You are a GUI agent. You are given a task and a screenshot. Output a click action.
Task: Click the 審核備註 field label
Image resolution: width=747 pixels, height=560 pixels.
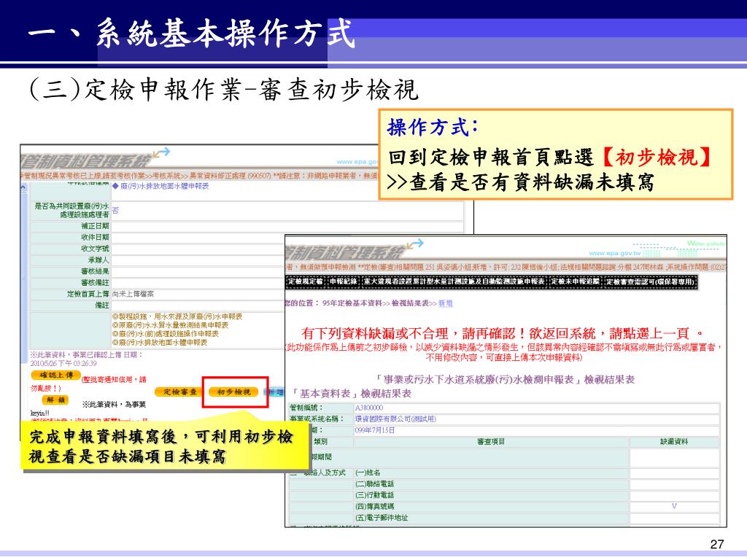[95, 283]
